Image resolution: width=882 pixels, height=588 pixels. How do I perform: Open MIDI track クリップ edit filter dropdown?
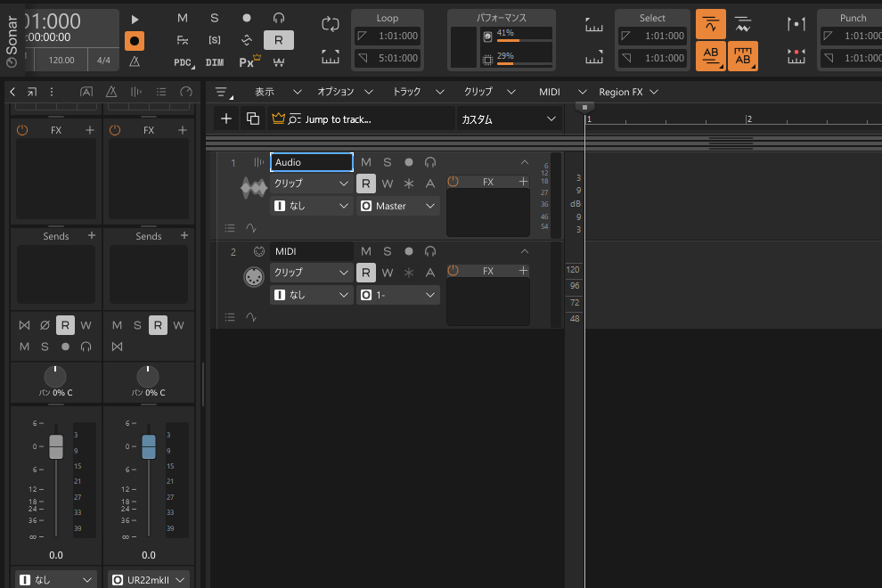coord(312,273)
